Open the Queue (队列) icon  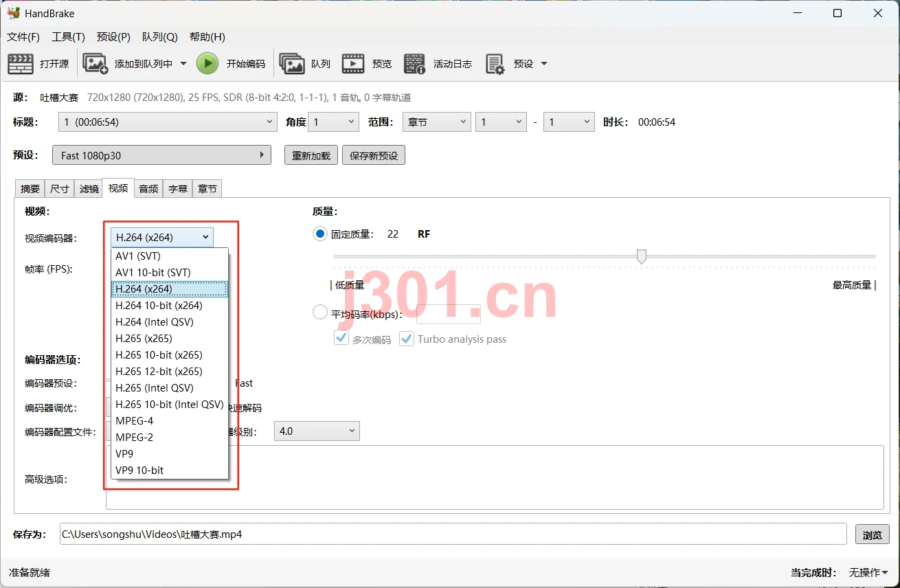point(292,64)
